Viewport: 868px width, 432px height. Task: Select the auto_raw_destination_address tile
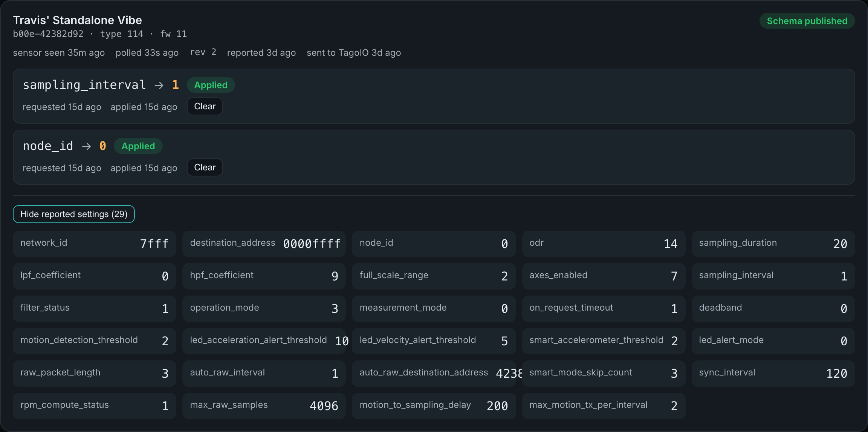(x=434, y=373)
